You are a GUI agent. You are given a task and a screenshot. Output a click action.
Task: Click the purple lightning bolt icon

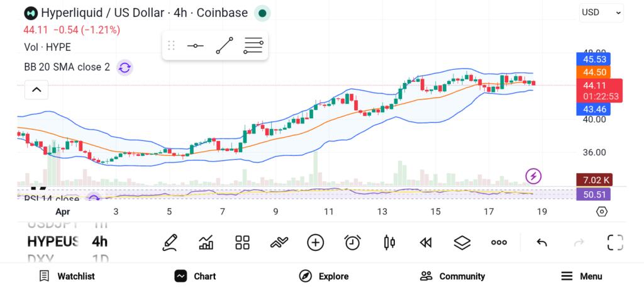coord(533,176)
